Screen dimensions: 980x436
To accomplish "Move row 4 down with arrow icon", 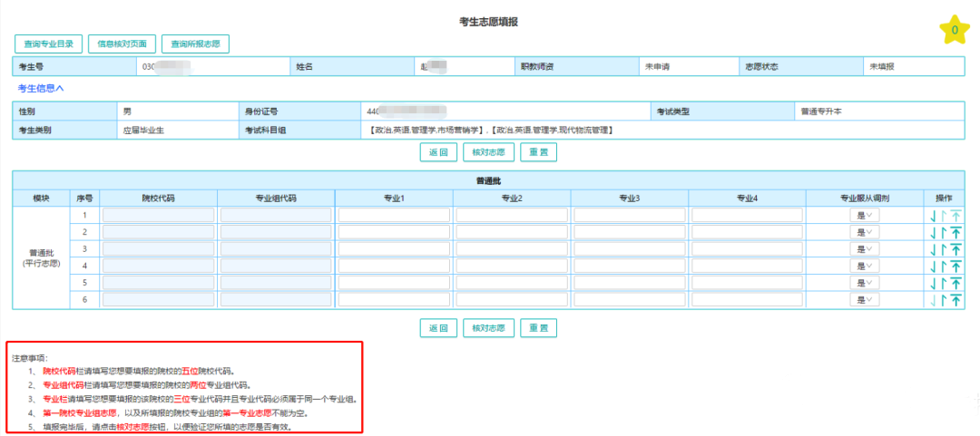I will [933, 266].
